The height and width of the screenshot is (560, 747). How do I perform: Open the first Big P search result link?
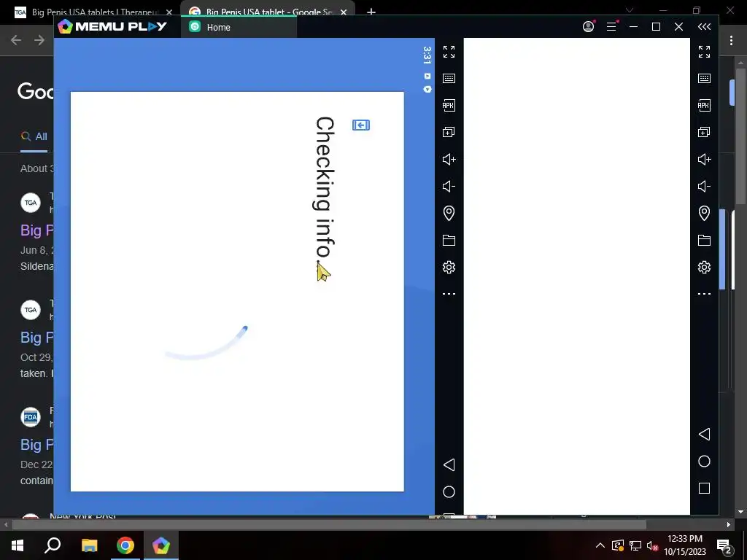tap(37, 230)
